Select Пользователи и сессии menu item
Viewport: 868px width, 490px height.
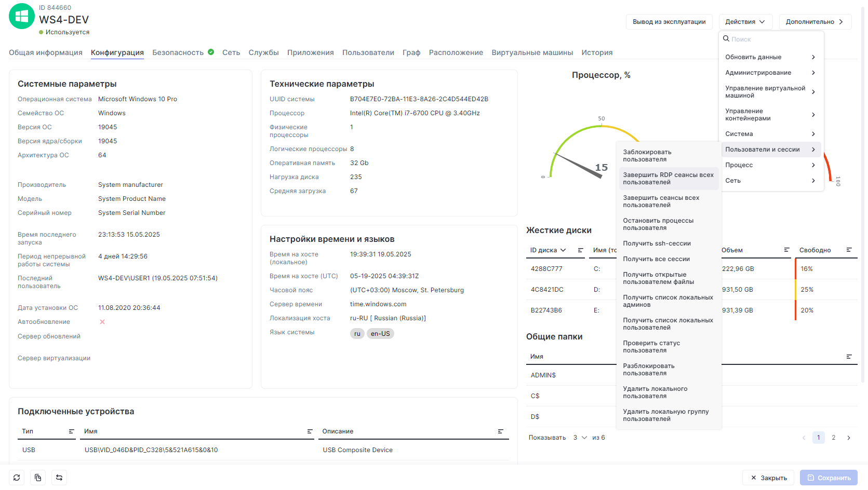point(771,149)
